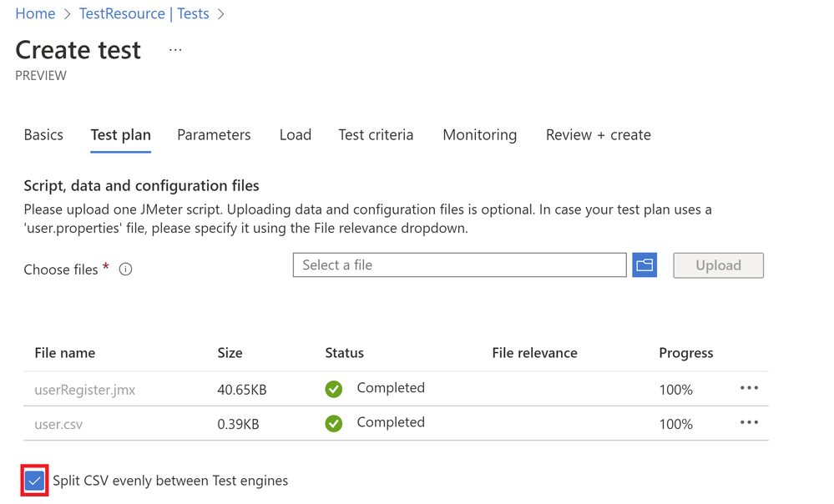Click the userRegister.jmx completed status icon
Image resolution: width=834 pixels, height=504 pixels.
pos(334,389)
